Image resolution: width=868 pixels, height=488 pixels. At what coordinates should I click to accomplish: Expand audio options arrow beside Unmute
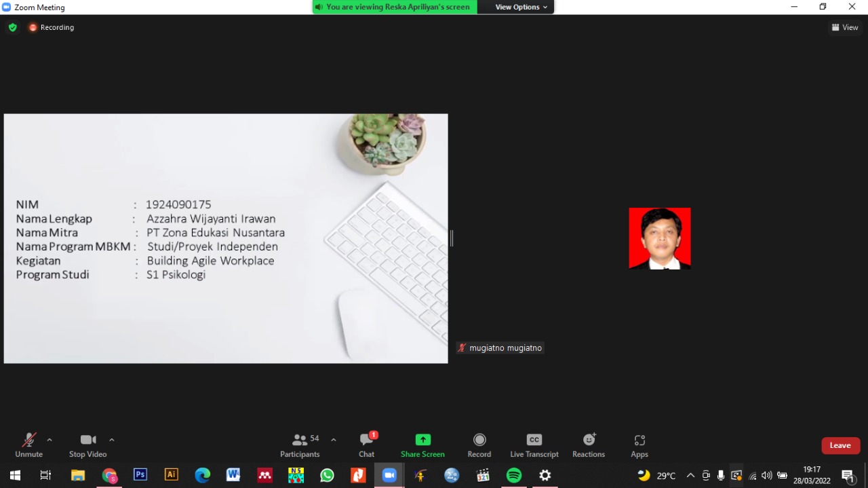click(x=50, y=440)
